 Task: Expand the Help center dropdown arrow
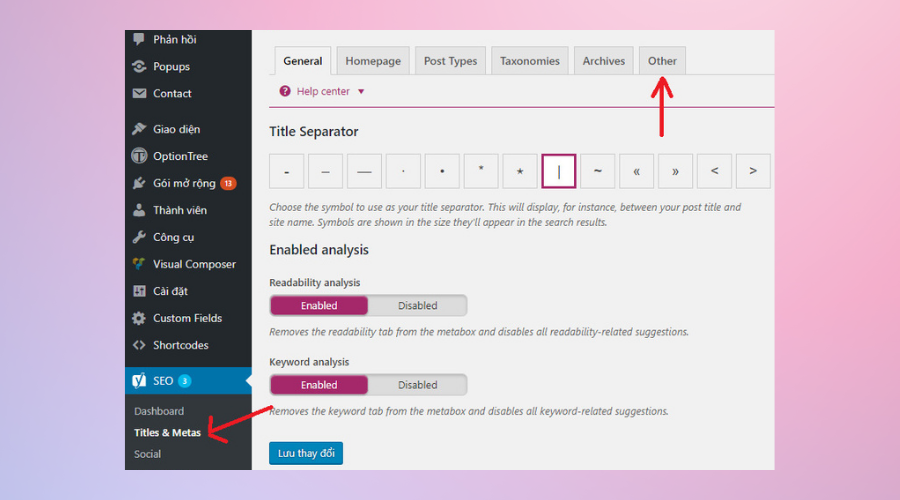[361, 91]
